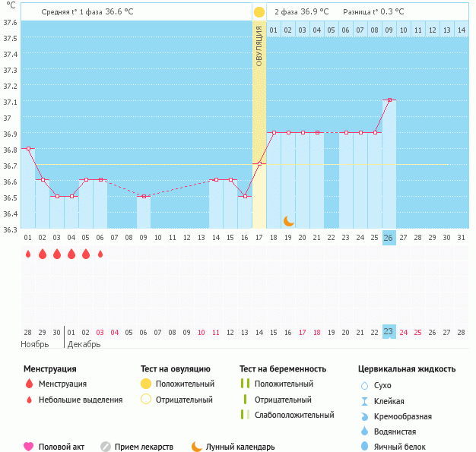
Task: Click the 37.1 temperature point on day 26
Action: (389, 100)
